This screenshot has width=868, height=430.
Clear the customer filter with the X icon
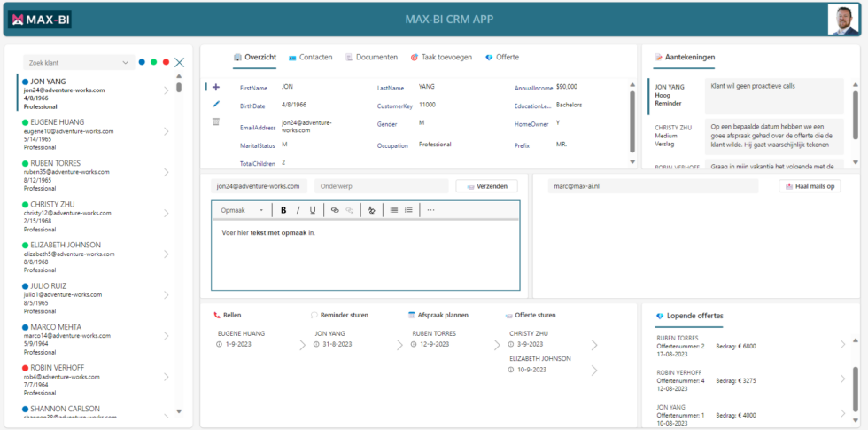(x=180, y=62)
